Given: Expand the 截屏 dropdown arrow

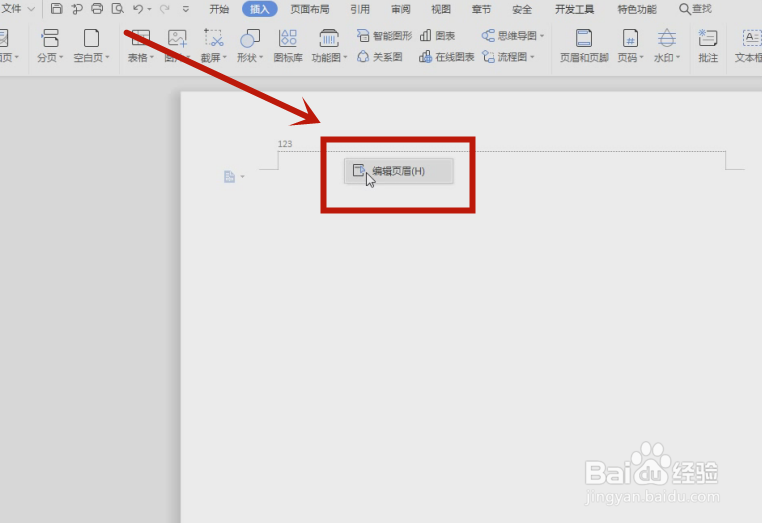Looking at the screenshot, I should (x=225, y=57).
